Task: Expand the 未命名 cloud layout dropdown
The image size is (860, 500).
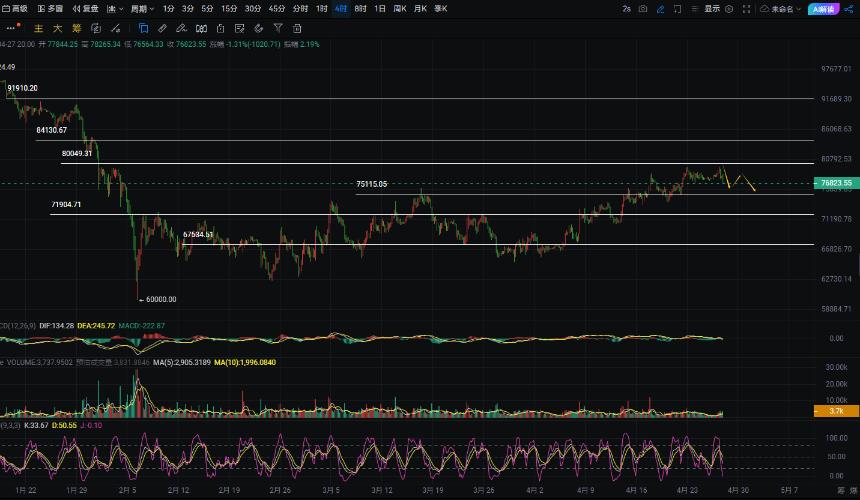Action: [780, 9]
